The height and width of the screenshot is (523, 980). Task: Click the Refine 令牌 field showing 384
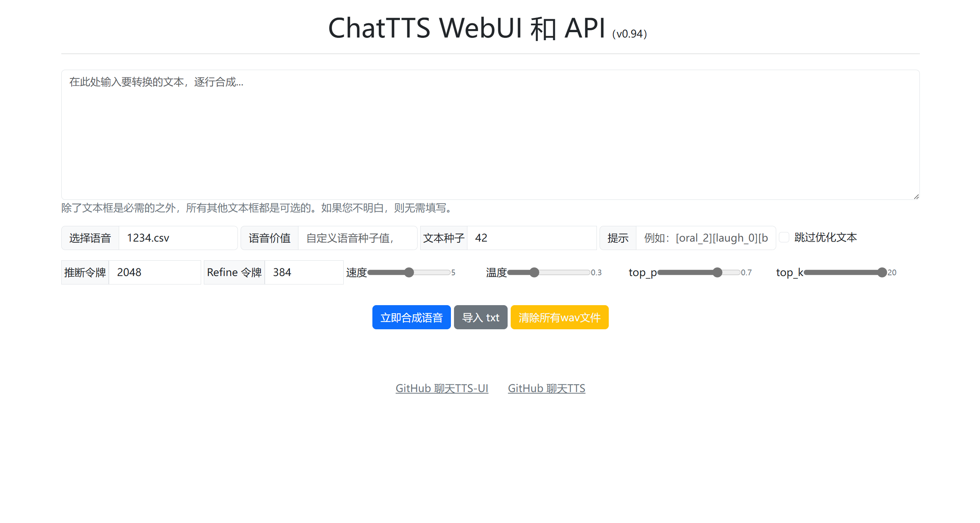pyautogui.click(x=304, y=272)
